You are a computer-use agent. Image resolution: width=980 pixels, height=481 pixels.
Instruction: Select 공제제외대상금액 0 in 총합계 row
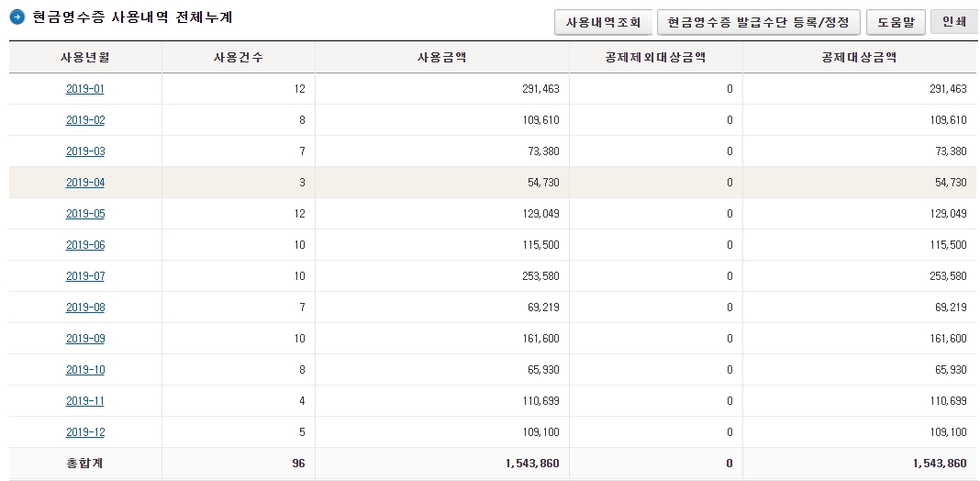pyautogui.click(x=729, y=464)
